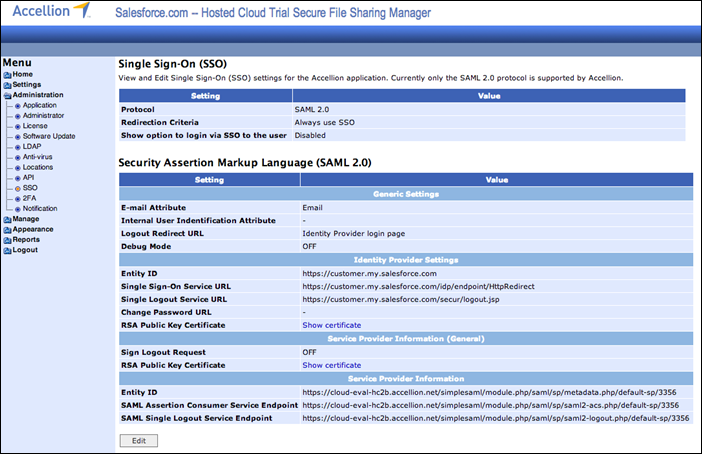
Task: Open the Notification settings page
Action: click(x=40, y=208)
